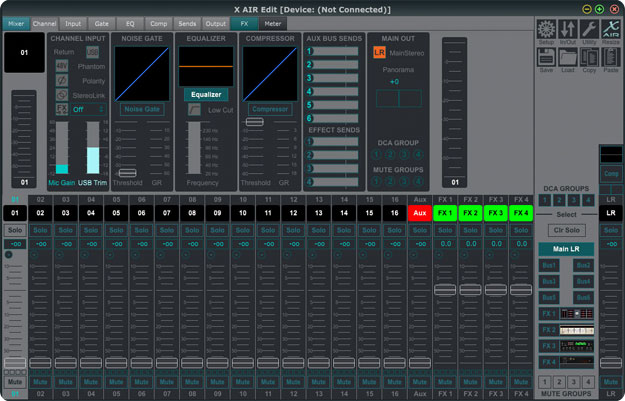Click the Paste clipboard icon
This screenshot has width=625, height=401.
(x=611, y=57)
